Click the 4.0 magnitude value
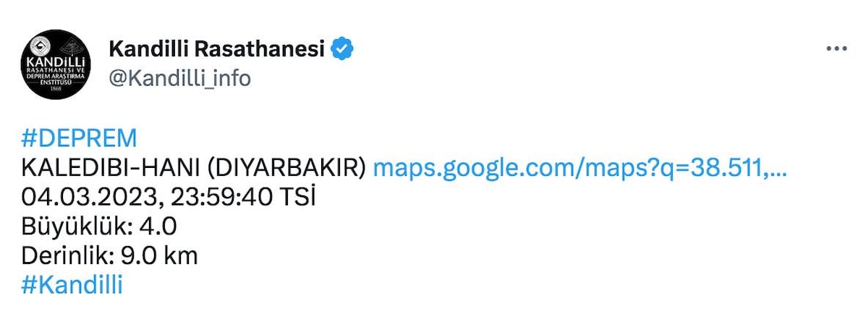Viewport: 868px width, 317px height. 161,227
